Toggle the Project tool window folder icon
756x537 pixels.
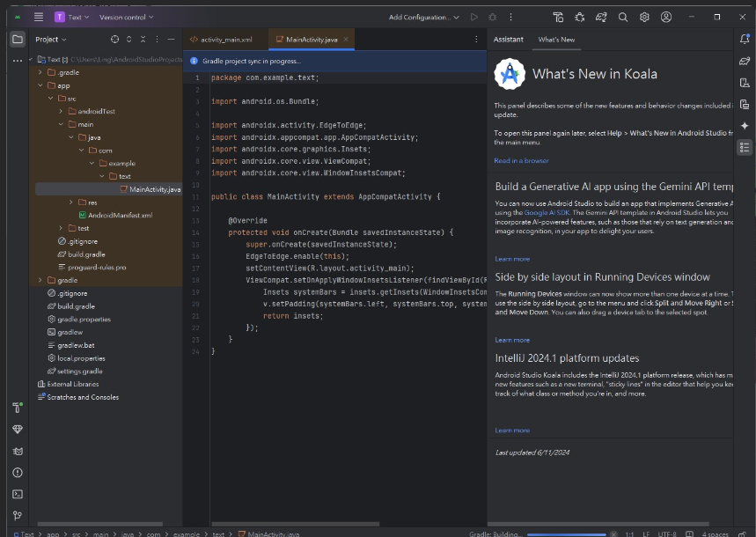[x=18, y=39]
